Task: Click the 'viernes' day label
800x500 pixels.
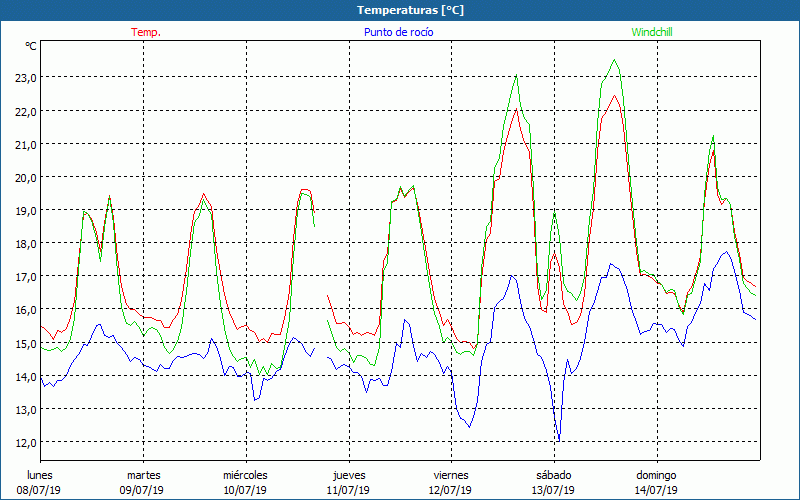Action: coord(451,475)
